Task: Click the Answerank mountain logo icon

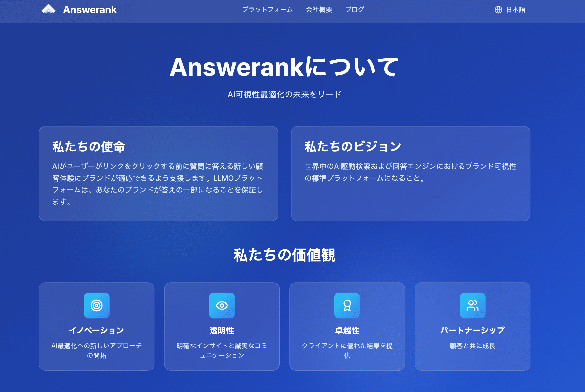Action: 49,9
